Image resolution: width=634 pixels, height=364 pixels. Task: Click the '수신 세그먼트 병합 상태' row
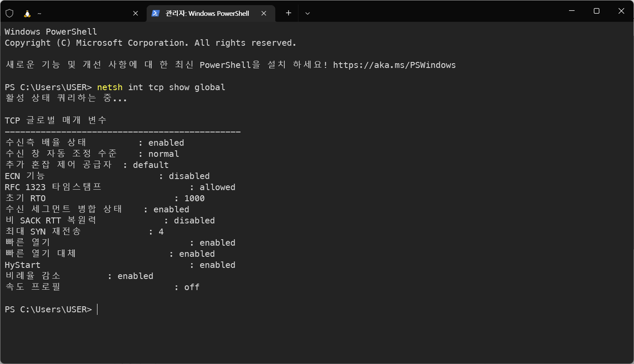pos(97,209)
